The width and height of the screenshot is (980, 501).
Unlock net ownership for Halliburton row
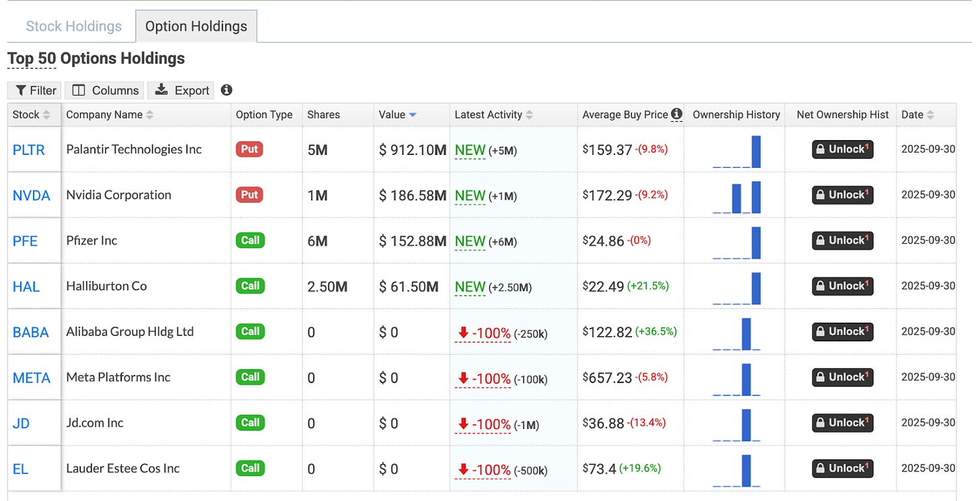pyautogui.click(x=843, y=286)
